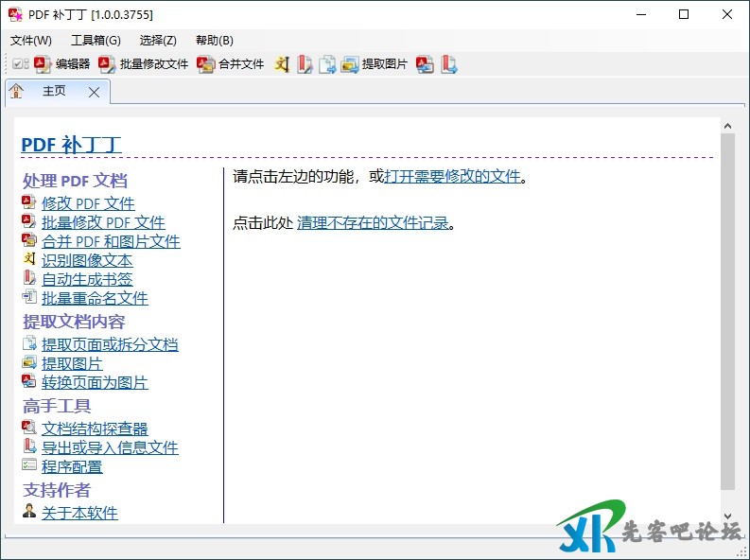Viewport: 750px width, 560px height.
Task: Click the OCR text recognition toolbar icon
Action: 282,64
